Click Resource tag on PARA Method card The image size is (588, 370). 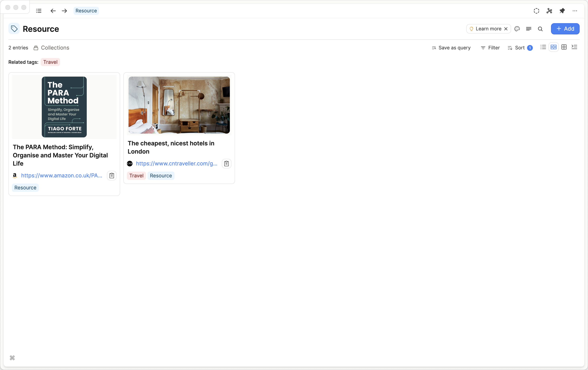click(25, 188)
